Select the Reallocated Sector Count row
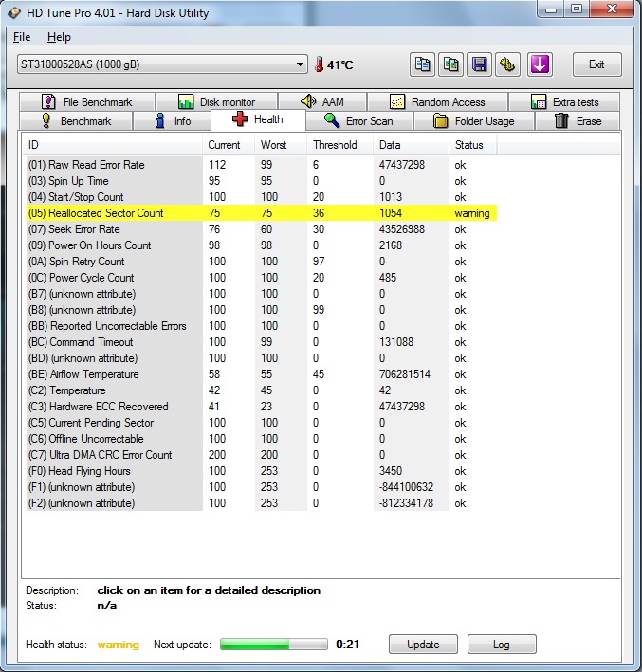This screenshot has width=642, height=672. pos(262,213)
